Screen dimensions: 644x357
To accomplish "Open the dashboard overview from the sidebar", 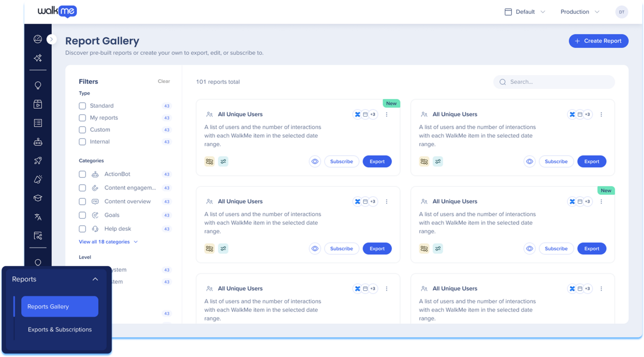I will 38,39.
